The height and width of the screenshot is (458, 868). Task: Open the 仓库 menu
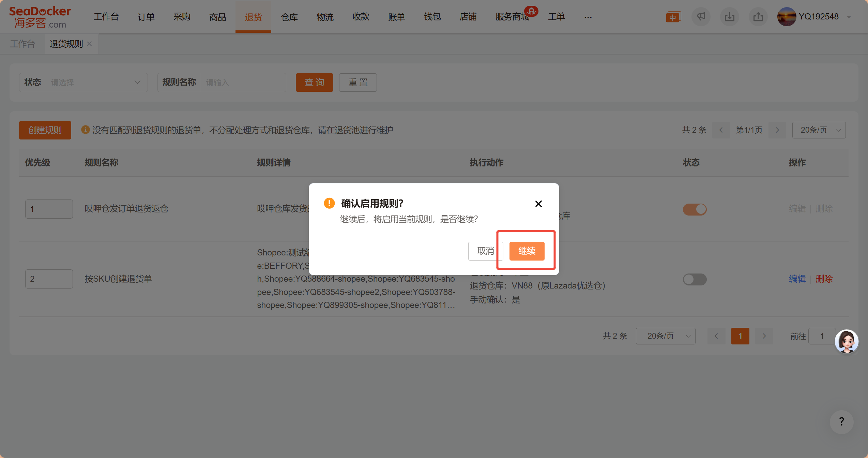[289, 17]
